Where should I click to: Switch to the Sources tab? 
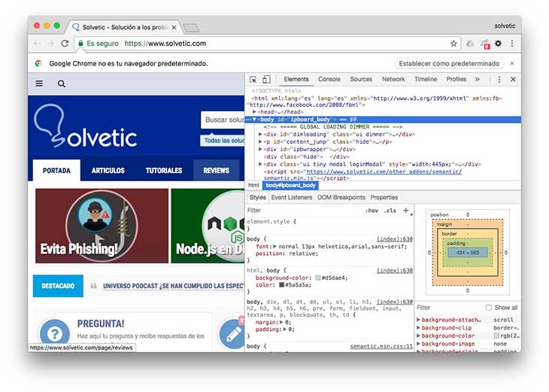361,79
